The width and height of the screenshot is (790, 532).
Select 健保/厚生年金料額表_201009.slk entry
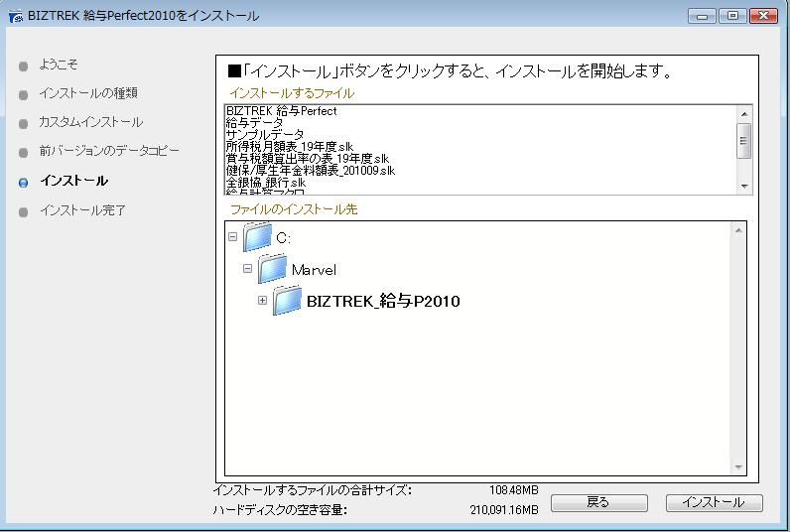pos(311,171)
